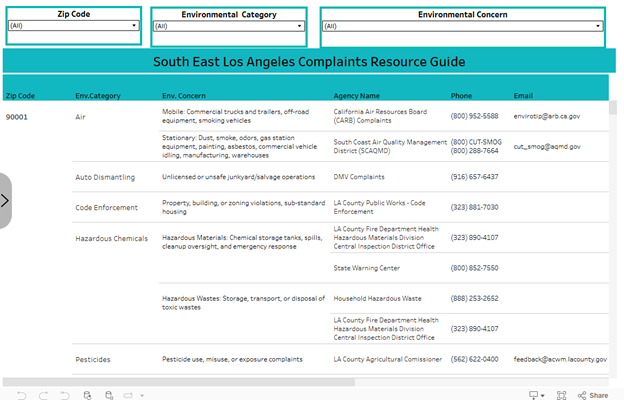
Task: Click the Redo arrow in the bottom toolbar
Action: (43, 395)
